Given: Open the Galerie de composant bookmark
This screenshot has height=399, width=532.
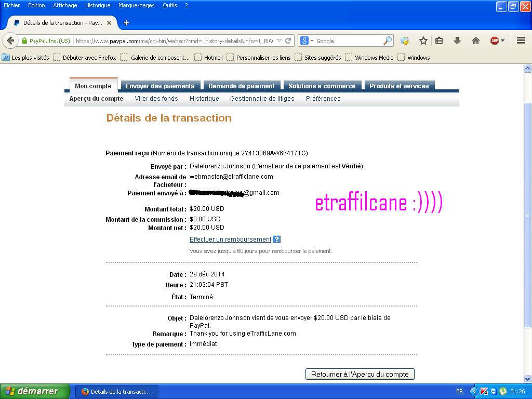Looking at the screenshot, I should click(x=156, y=58).
